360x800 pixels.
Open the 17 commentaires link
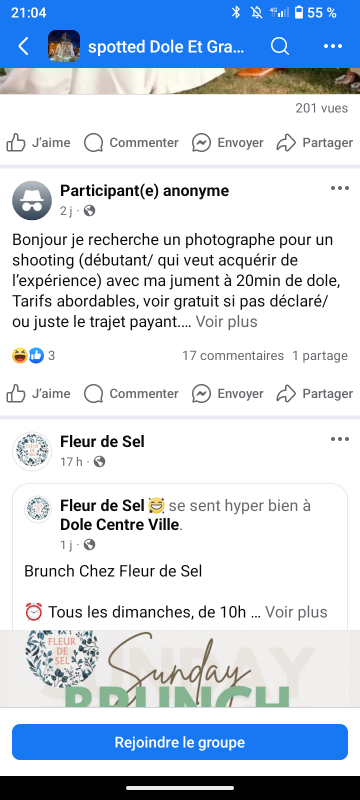coord(233,356)
